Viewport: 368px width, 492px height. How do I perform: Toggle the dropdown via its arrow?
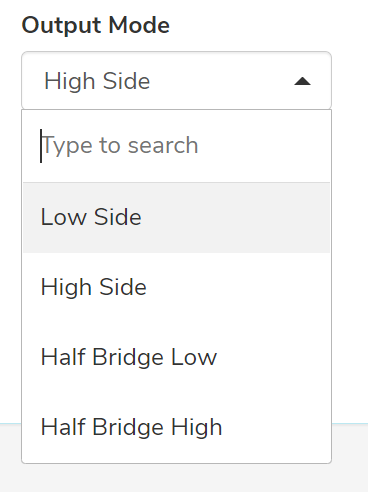point(302,82)
